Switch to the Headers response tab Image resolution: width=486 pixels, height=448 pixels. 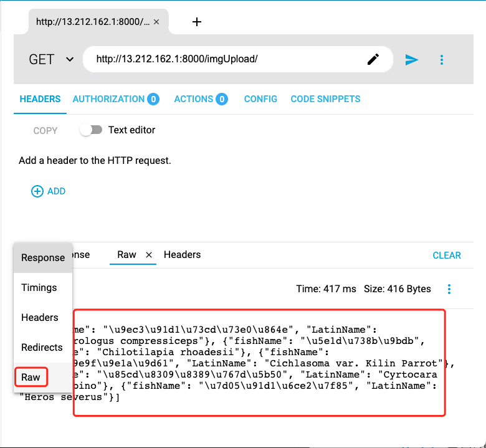182,255
